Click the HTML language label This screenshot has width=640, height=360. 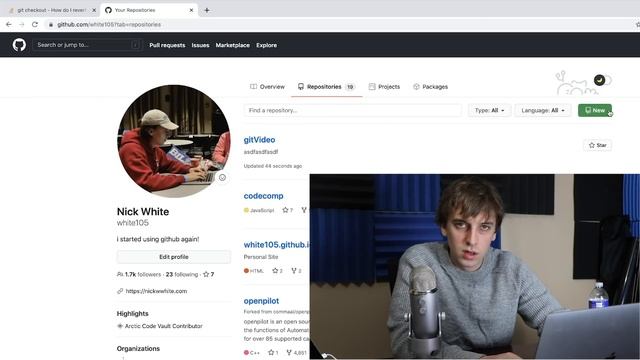coord(257,271)
